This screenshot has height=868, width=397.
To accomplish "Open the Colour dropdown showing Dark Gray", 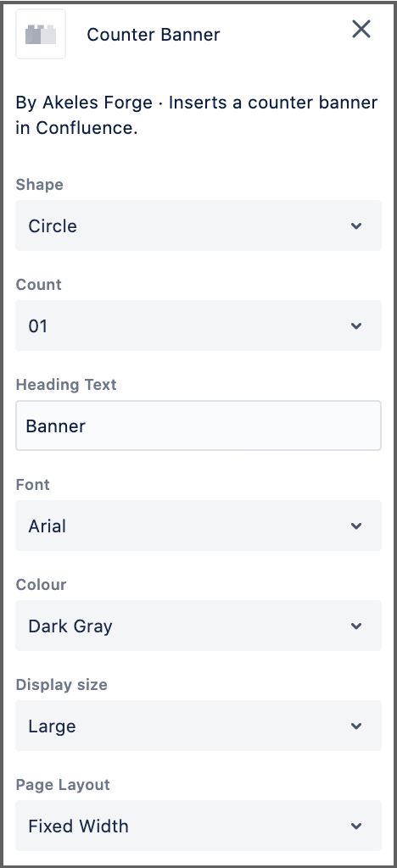I will click(x=198, y=626).
